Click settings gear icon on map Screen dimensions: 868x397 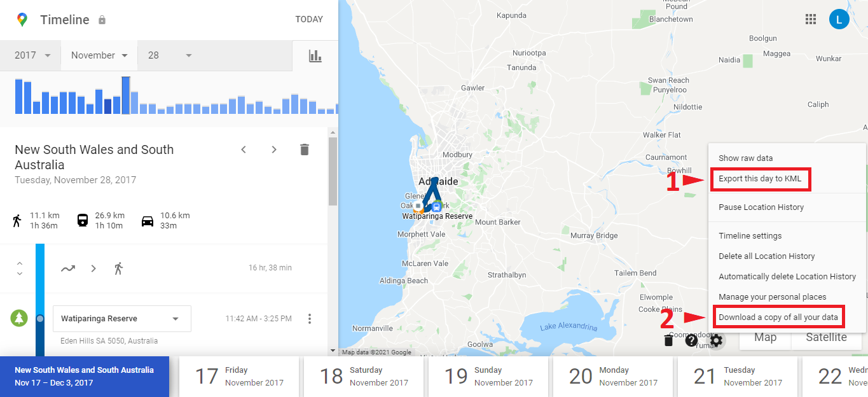(x=717, y=340)
